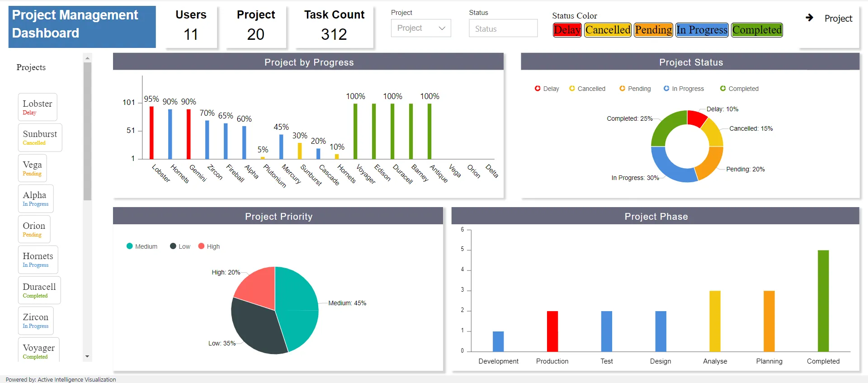
Task: Click the Status filter input field
Action: (x=503, y=28)
